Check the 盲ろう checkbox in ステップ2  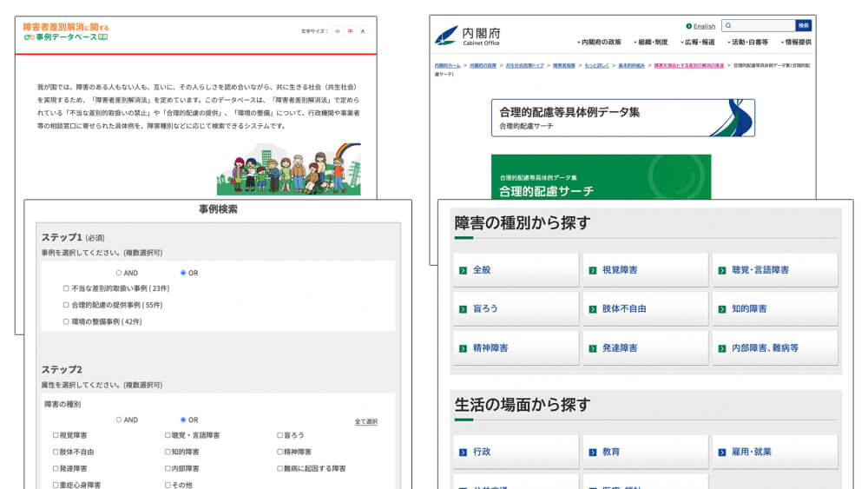point(279,436)
